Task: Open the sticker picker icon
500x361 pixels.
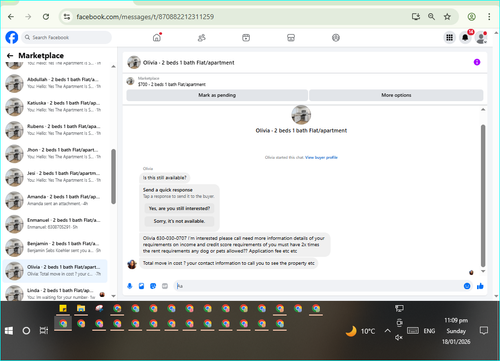Action: (x=153, y=286)
